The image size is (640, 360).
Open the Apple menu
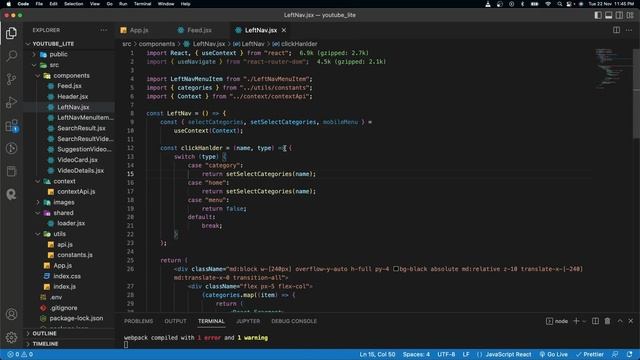click(x=8, y=4)
